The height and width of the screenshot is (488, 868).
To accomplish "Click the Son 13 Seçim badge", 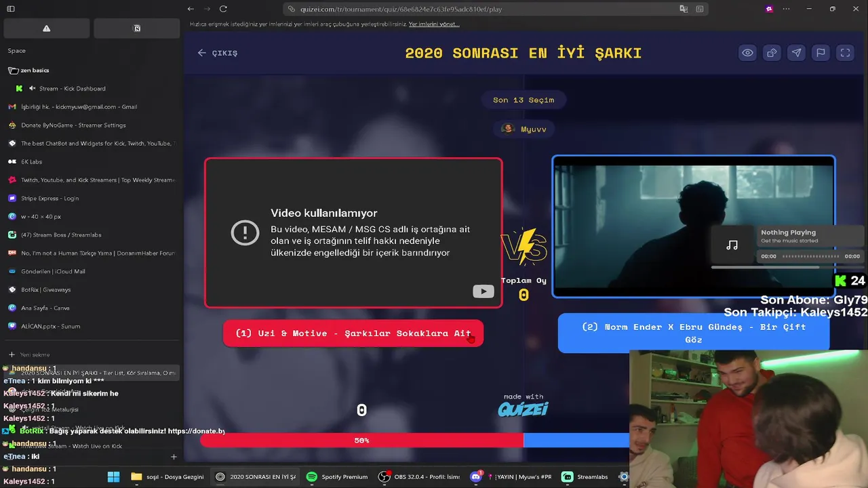I will click(524, 100).
